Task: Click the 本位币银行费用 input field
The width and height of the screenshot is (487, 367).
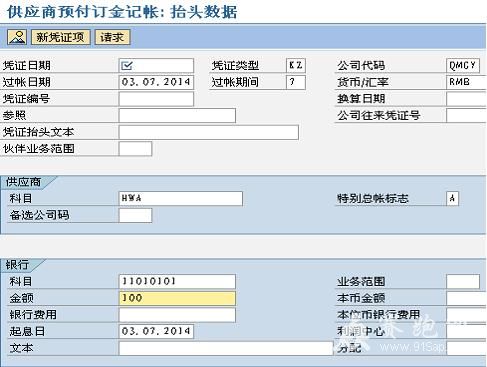Action: click(466, 315)
